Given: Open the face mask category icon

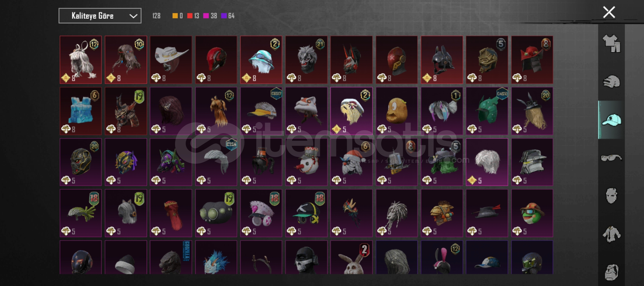Looking at the screenshot, I should pyautogui.click(x=611, y=196).
